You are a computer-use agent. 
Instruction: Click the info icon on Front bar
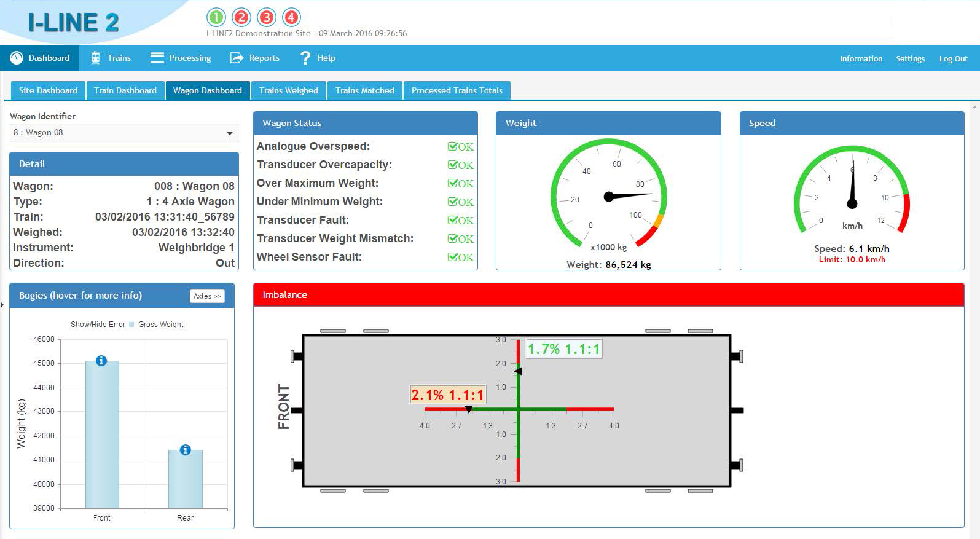[101, 361]
